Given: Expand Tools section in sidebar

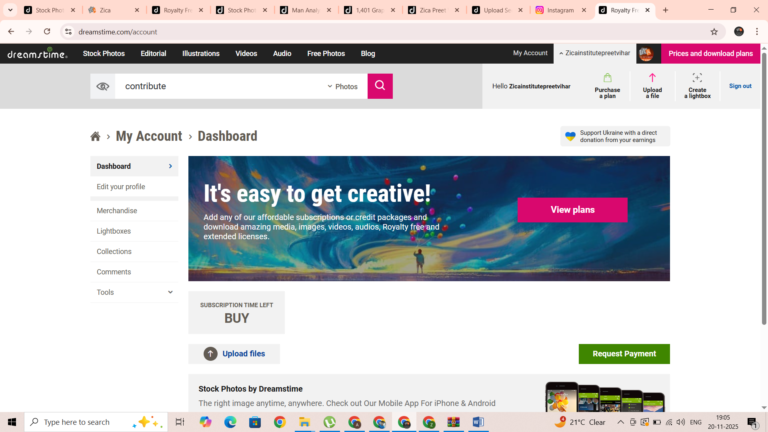Looking at the screenshot, I should tap(134, 292).
